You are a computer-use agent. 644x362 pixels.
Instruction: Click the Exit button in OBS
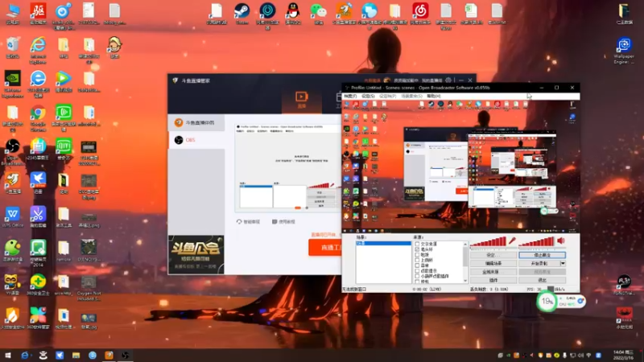542,280
